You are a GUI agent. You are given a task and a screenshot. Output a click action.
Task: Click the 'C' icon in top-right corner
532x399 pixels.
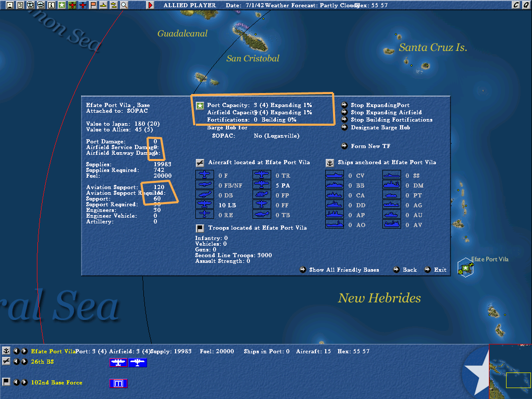point(516,5)
